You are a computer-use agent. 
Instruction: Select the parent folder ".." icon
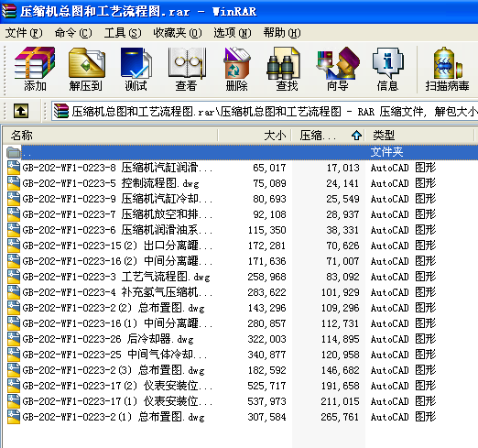(x=14, y=152)
